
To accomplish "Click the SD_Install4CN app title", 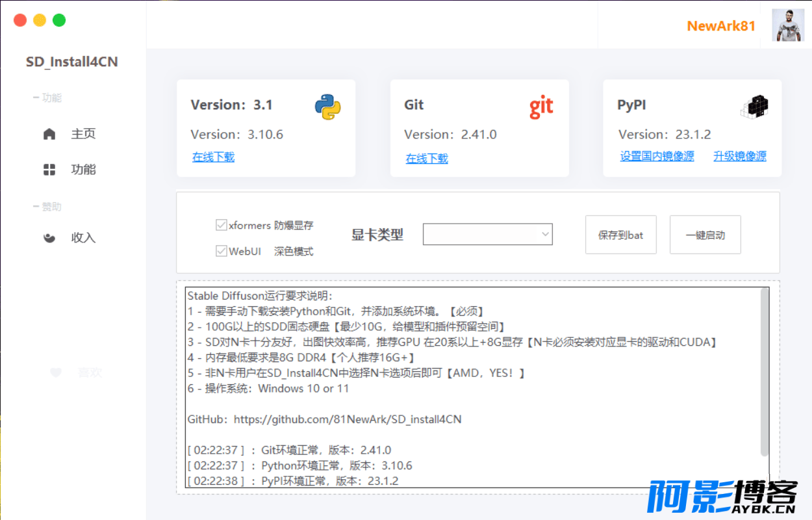I will (x=72, y=62).
